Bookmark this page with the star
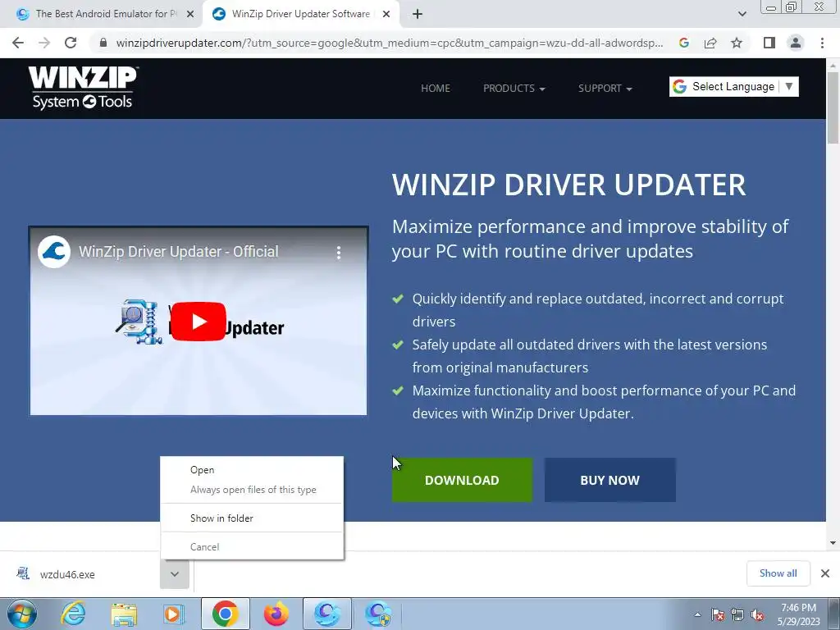 pyautogui.click(x=737, y=43)
